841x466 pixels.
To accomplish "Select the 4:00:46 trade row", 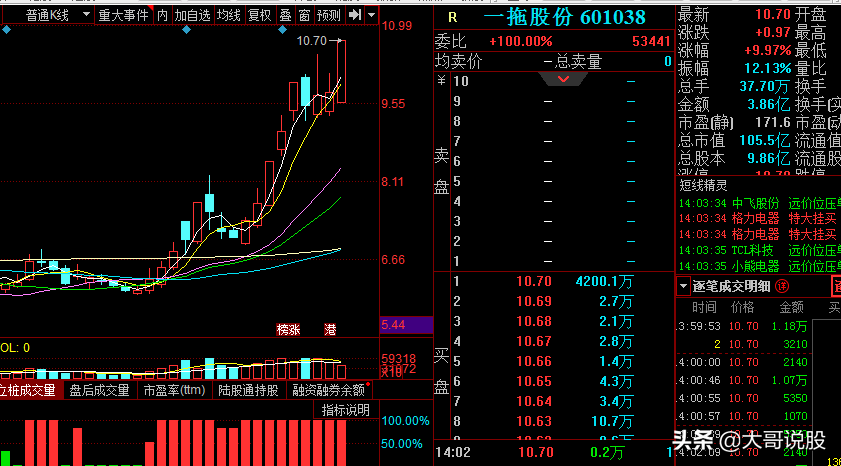I will click(743, 380).
